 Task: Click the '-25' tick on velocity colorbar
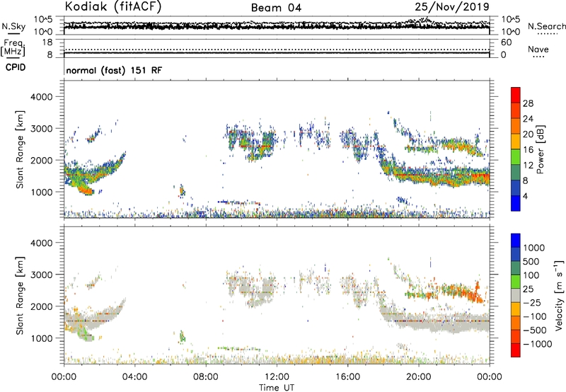point(532,303)
